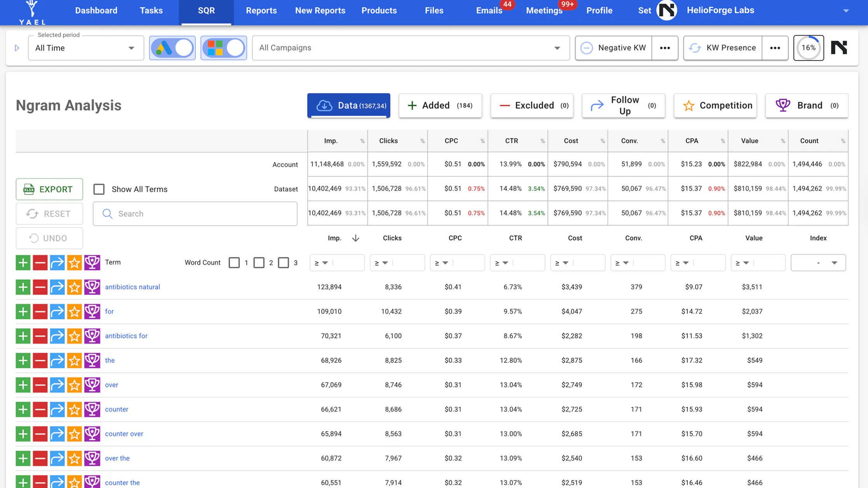Check Word Count 3 checkbox
The image size is (868, 488).
point(284,262)
